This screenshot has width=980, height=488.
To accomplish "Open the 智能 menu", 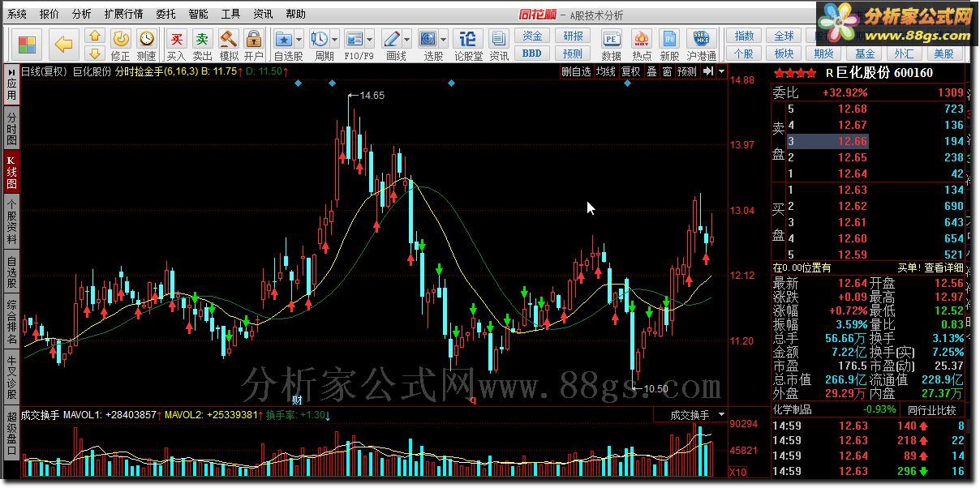I will (198, 14).
